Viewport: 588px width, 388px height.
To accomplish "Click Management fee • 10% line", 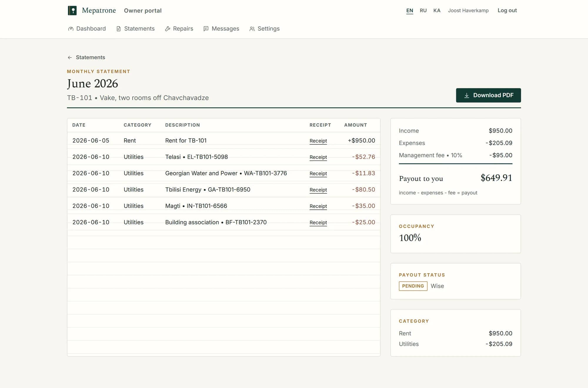I will pos(455,155).
